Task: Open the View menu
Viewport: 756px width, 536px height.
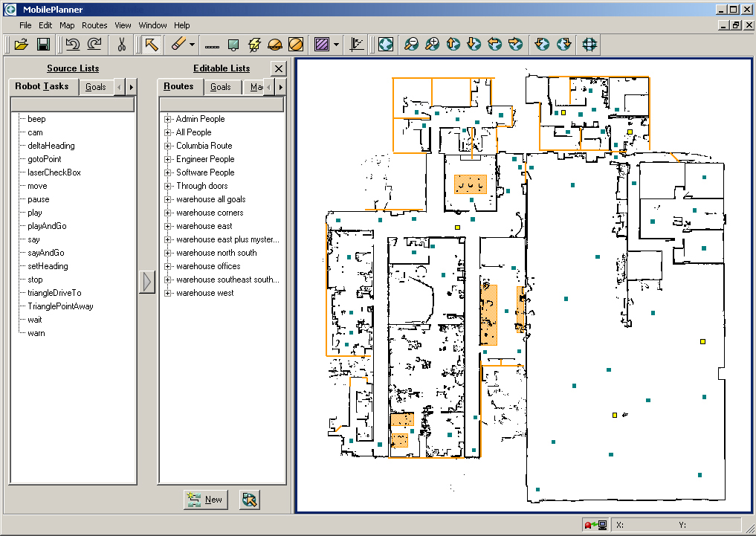Action: click(123, 25)
